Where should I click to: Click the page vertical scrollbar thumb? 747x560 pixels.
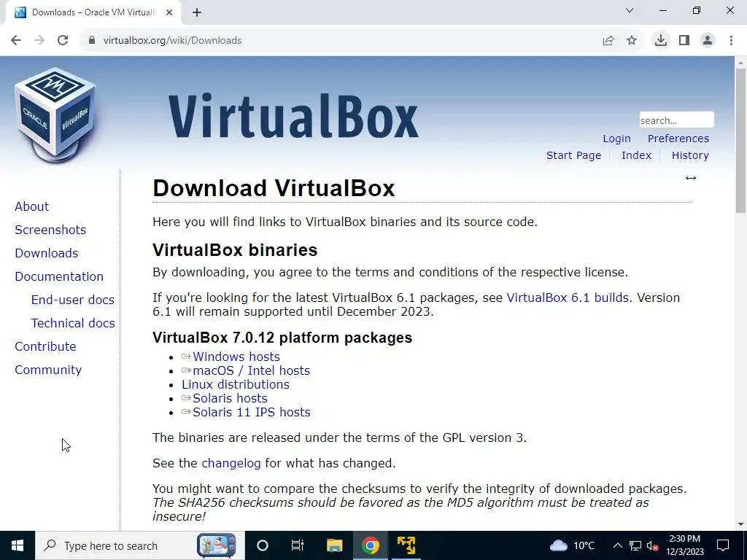click(740, 141)
